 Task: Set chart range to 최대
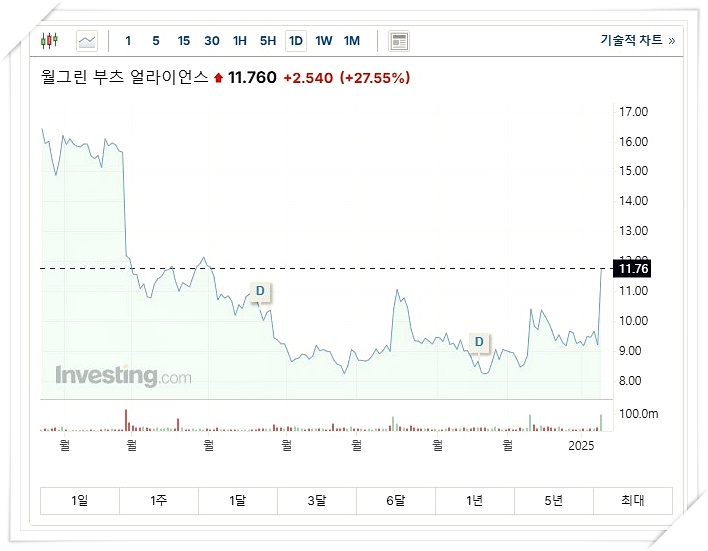[x=633, y=500]
